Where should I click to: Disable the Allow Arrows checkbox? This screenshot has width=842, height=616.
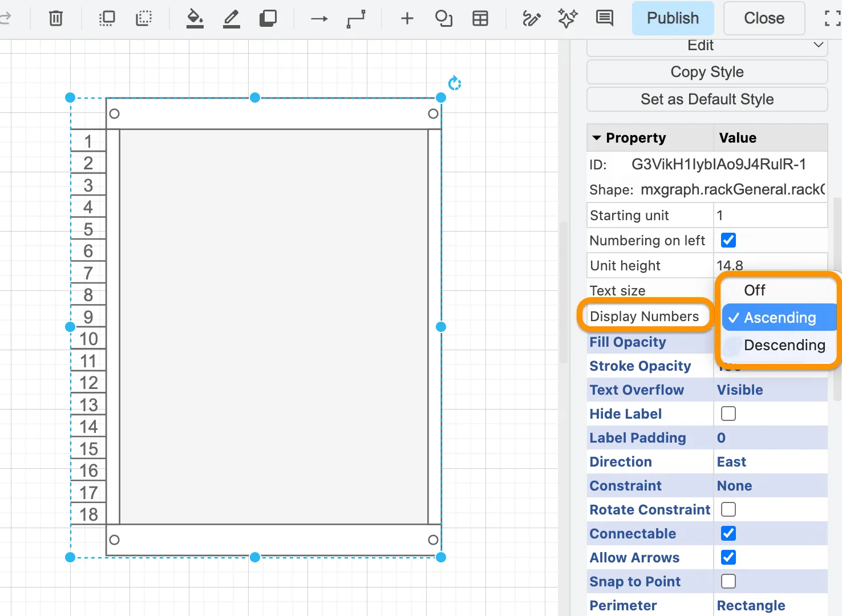pos(728,557)
